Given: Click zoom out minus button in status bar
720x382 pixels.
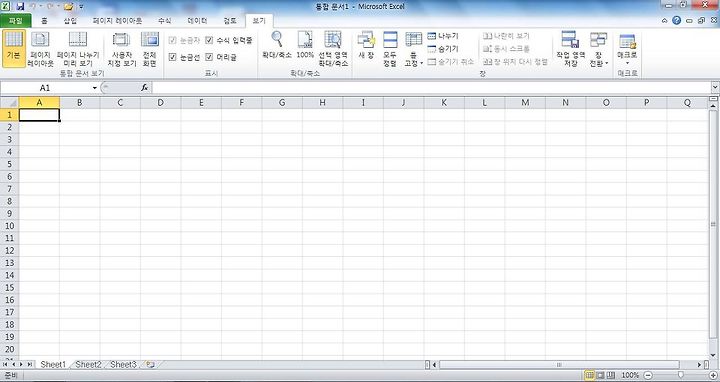Looking at the screenshot, I should tap(648, 375).
